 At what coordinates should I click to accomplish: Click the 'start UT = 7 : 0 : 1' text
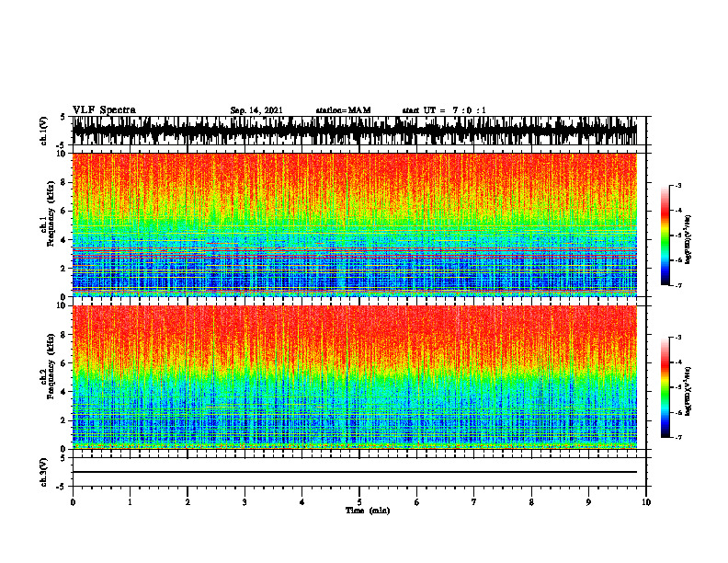point(444,110)
